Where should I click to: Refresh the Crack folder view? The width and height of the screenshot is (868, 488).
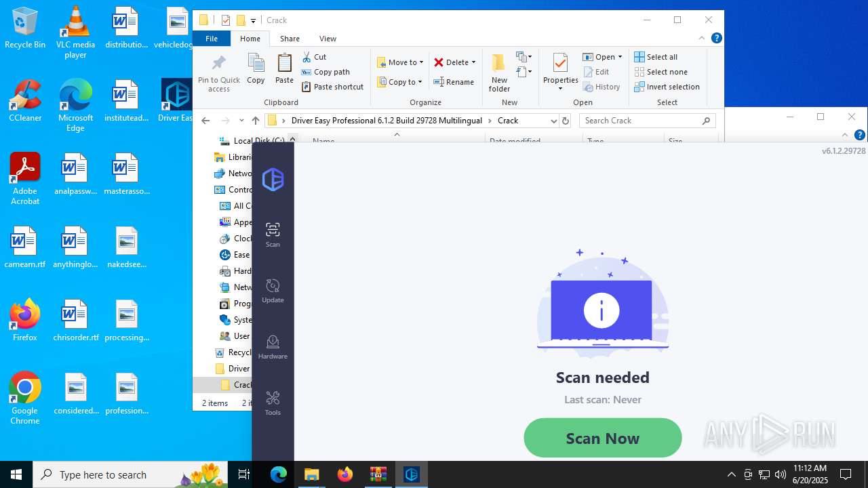point(566,121)
